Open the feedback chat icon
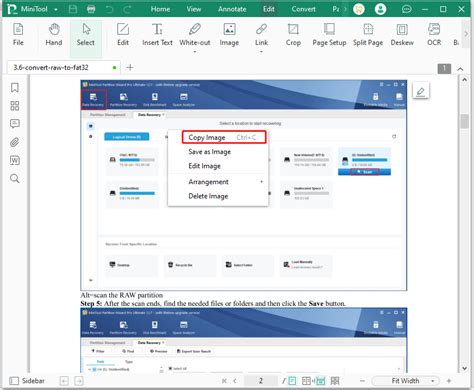 pos(406,9)
